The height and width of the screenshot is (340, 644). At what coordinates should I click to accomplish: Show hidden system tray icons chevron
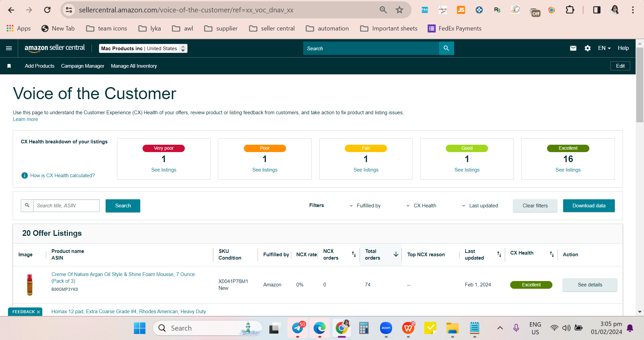500,328
